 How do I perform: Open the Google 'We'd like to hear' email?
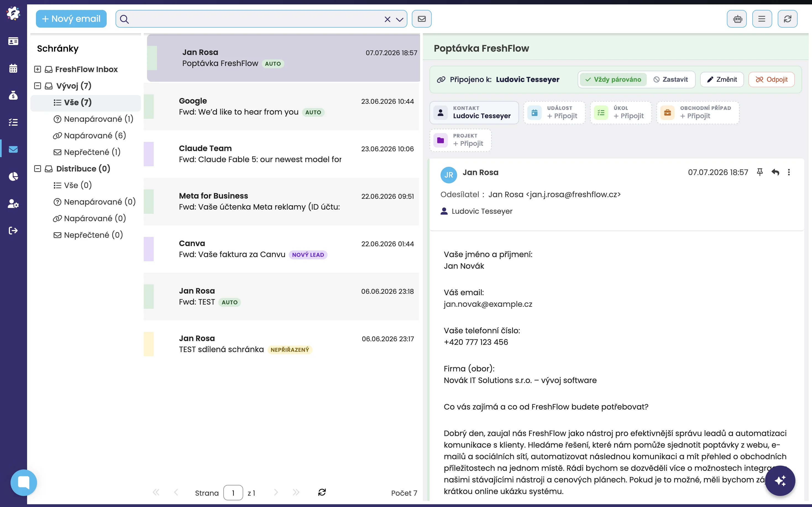click(x=282, y=107)
